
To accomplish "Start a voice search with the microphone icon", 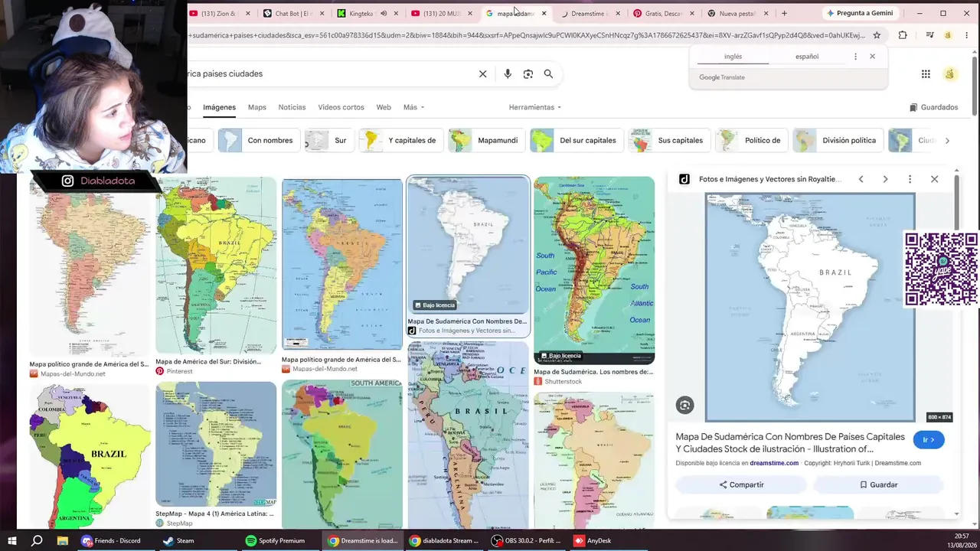I will [507, 74].
